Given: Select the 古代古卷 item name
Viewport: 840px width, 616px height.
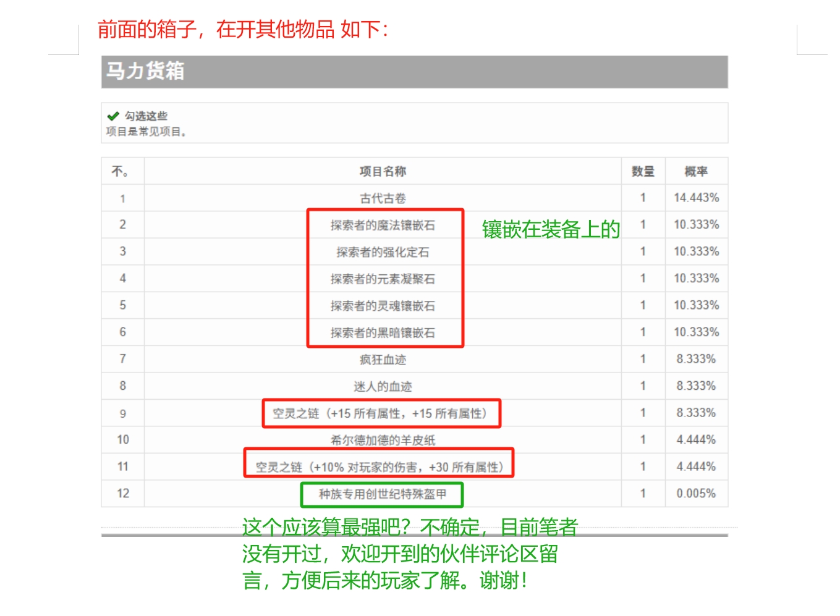Looking at the screenshot, I should point(383,198).
